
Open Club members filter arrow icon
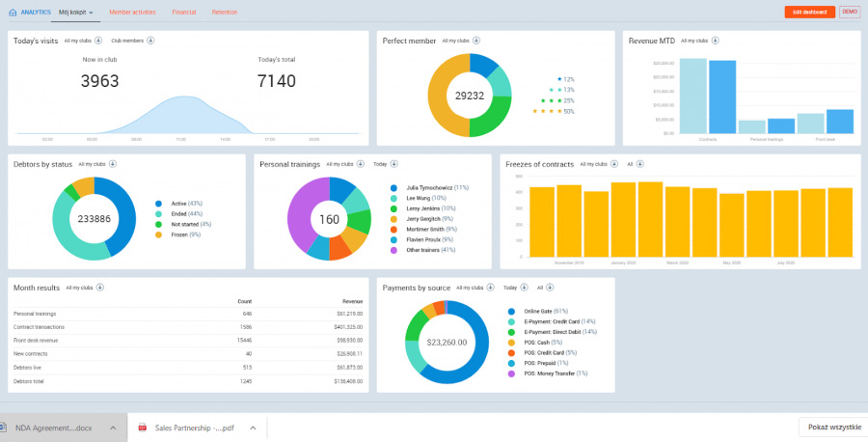pos(150,40)
